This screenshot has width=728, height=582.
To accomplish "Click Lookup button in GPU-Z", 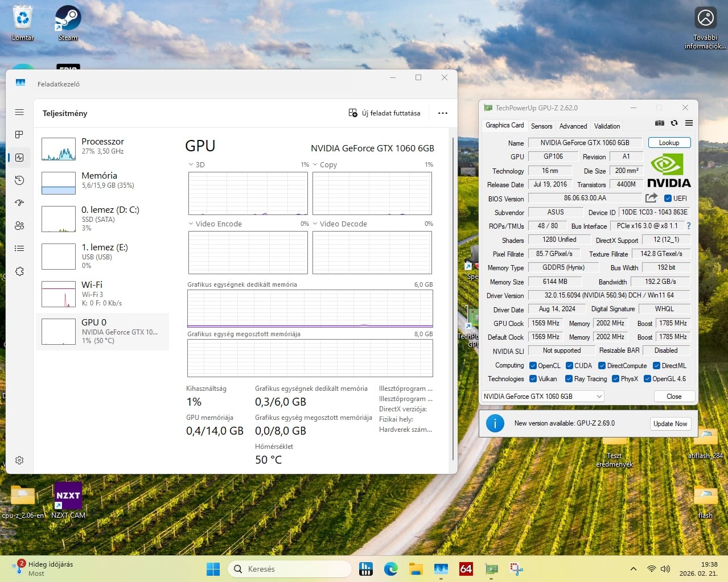I will point(669,143).
